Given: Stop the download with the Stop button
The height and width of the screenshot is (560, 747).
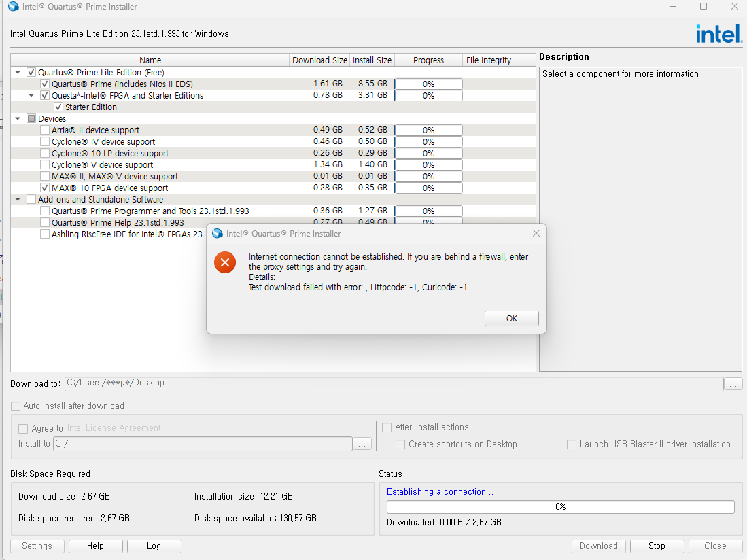Looking at the screenshot, I should (x=657, y=546).
